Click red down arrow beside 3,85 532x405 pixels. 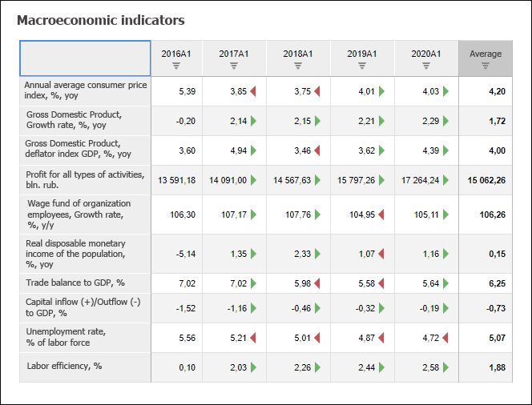[253, 91]
